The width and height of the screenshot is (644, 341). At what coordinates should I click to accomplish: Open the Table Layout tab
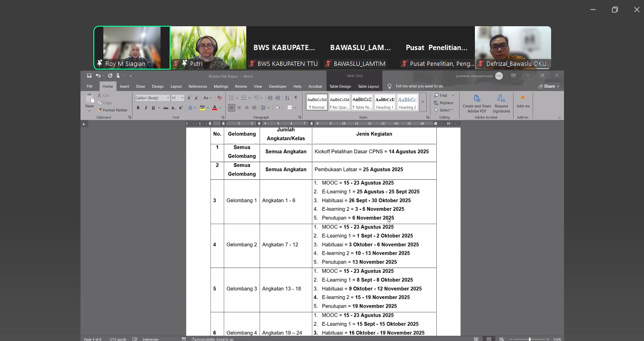point(368,86)
